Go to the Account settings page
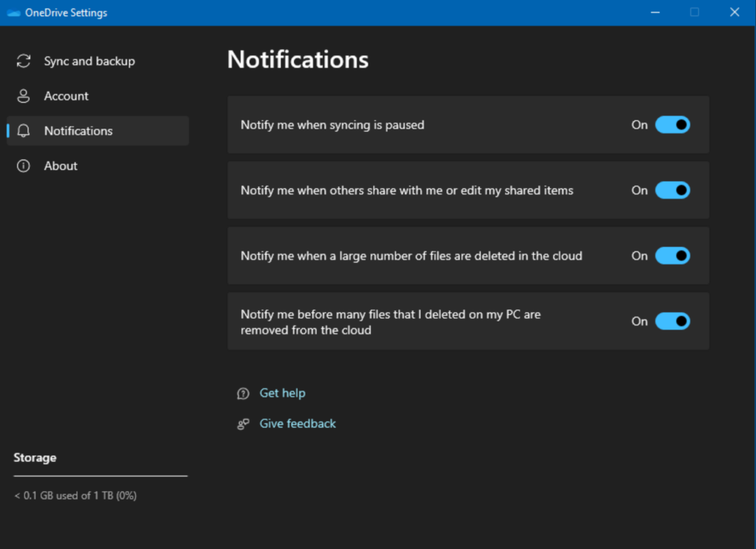This screenshot has height=549, width=756. 98,96
